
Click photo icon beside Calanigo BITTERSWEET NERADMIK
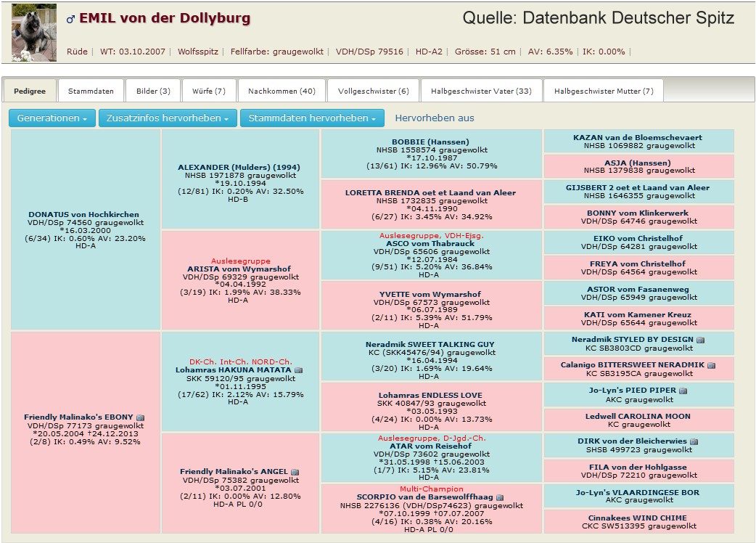[x=711, y=365]
